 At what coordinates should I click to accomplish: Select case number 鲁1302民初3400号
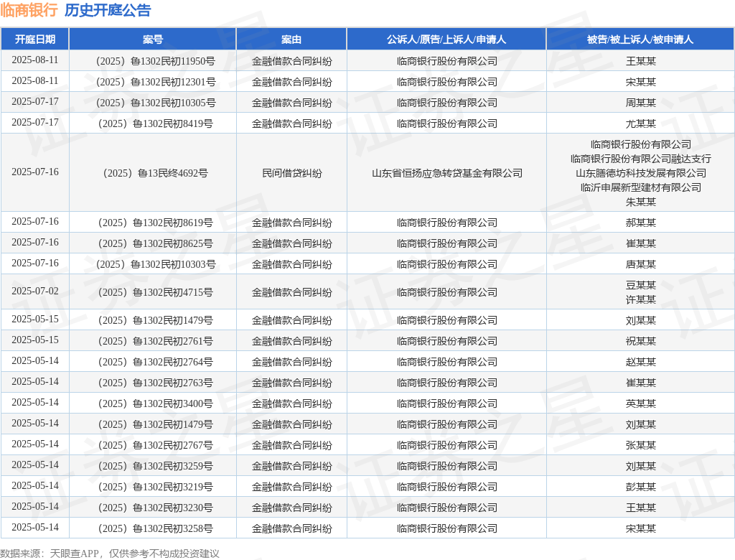[156, 403]
